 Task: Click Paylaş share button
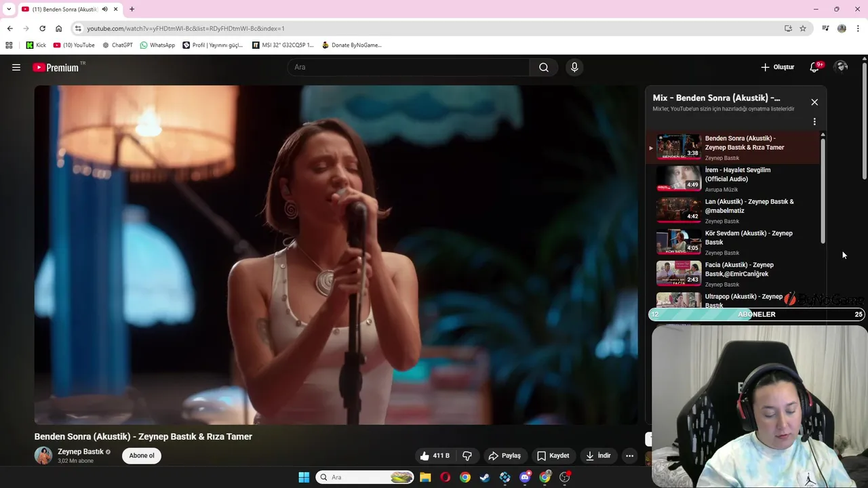[505, 455]
